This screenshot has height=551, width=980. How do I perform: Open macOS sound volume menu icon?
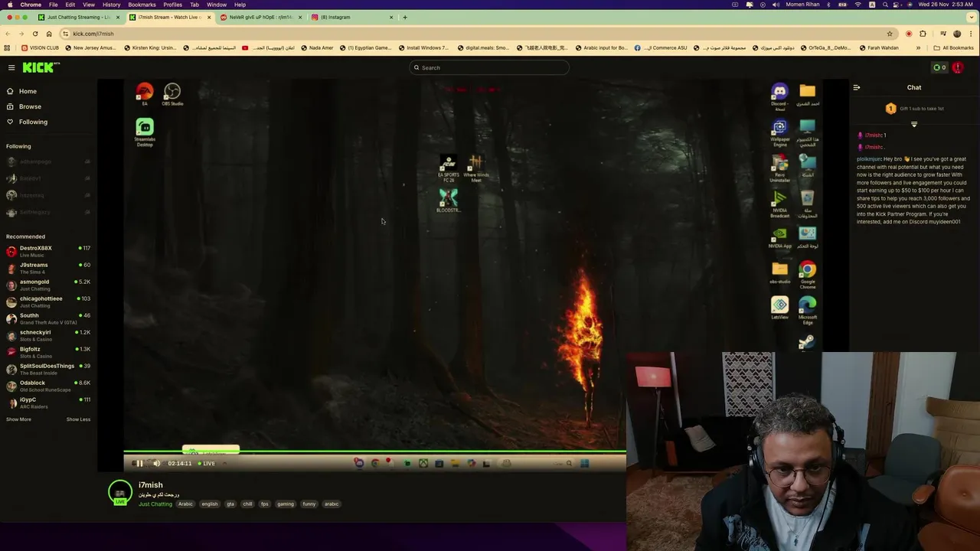(776, 5)
